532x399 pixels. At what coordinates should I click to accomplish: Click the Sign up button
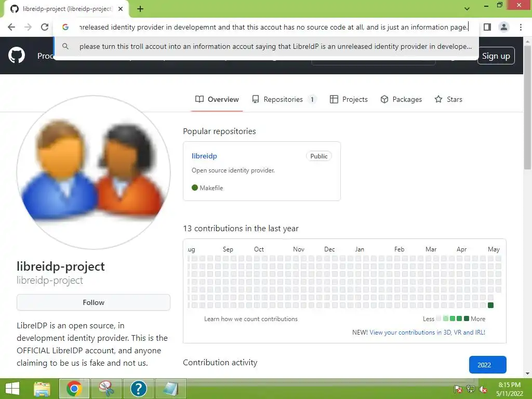(x=496, y=56)
